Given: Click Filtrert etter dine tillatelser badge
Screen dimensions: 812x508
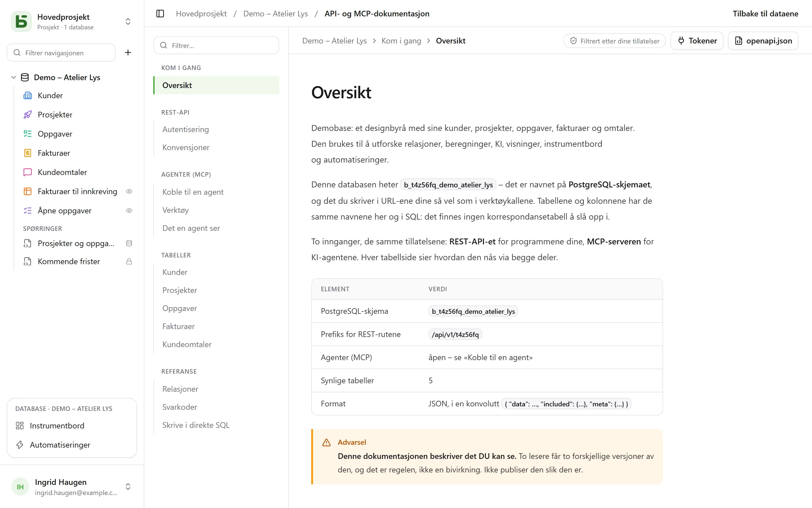Looking at the screenshot, I should 614,41.
